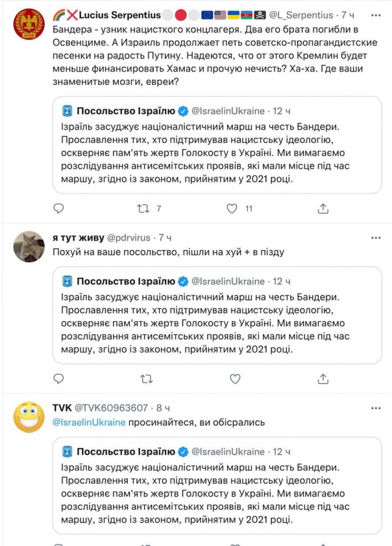Share the pdrvirus tweet

point(323,378)
